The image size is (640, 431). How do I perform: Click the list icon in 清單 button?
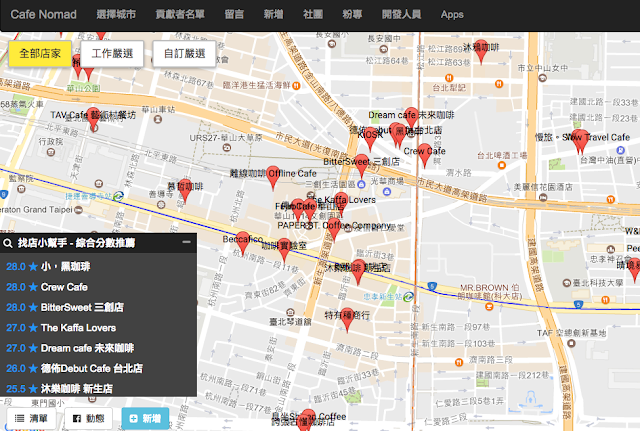point(20,418)
